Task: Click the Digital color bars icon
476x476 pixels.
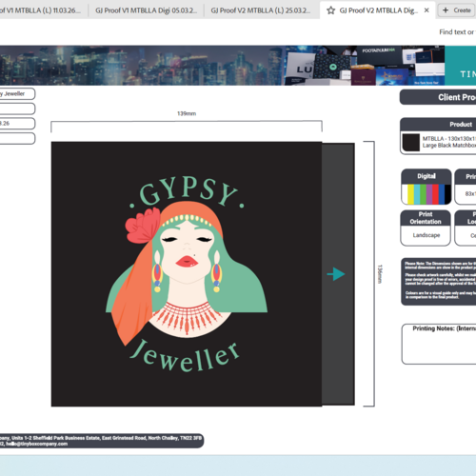Action: point(426,194)
